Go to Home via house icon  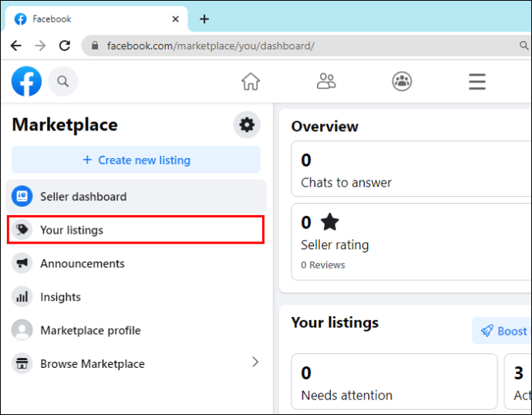pyautogui.click(x=251, y=82)
